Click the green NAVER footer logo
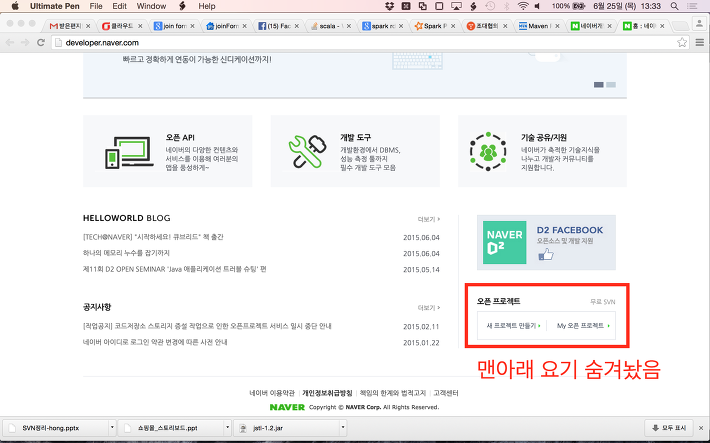 [x=287, y=407]
